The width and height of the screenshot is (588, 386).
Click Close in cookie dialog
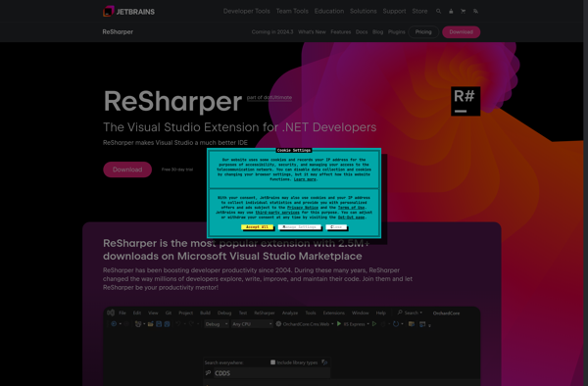click(x=336, y=227)
